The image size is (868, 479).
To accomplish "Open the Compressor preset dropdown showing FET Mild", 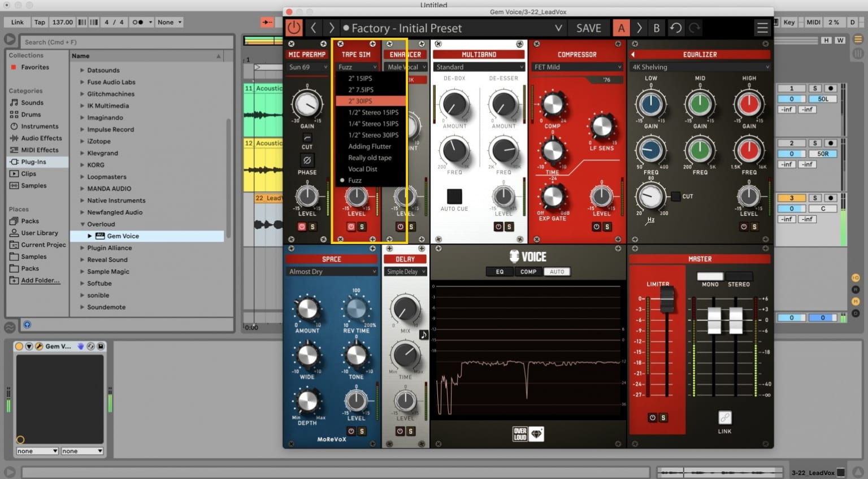I will pyautogui.click(x=576, y=67).
